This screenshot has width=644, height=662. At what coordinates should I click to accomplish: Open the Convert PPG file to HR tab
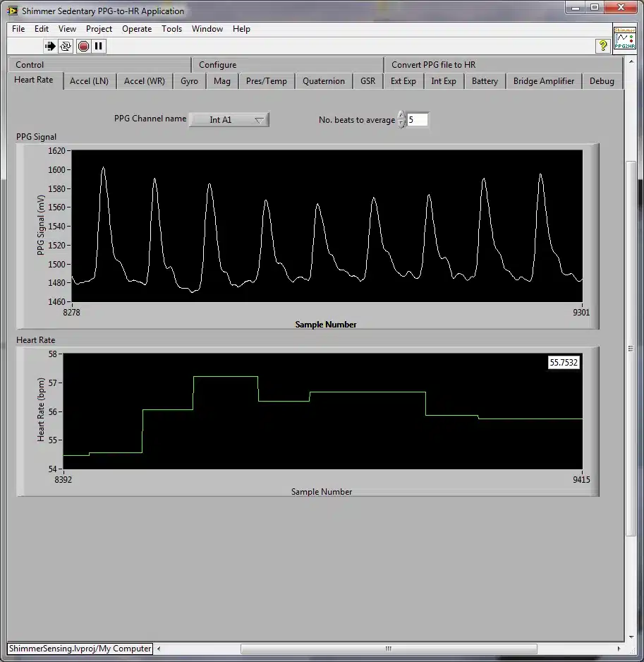click(x=503, y=65)
